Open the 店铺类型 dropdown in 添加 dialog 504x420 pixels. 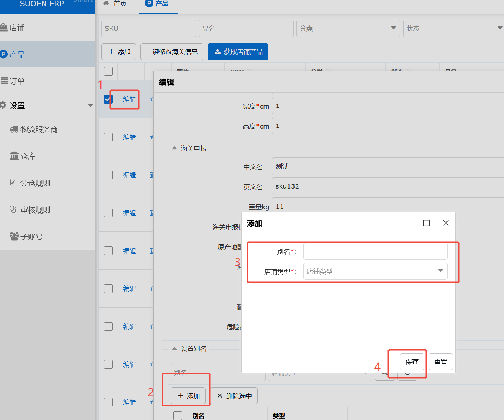coord(375,271)
